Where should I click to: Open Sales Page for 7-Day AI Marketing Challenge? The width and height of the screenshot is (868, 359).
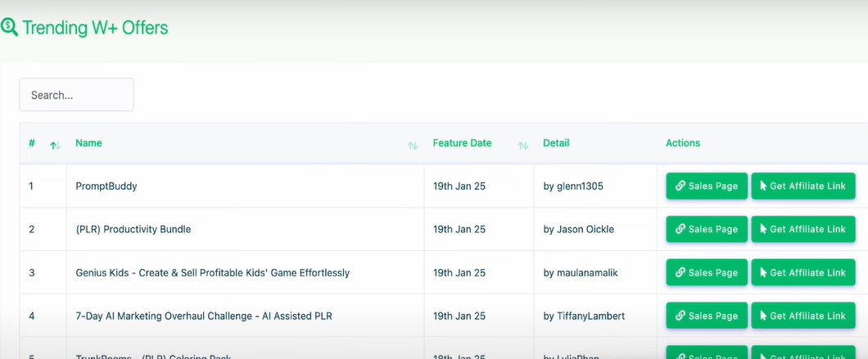pos(707,316)
